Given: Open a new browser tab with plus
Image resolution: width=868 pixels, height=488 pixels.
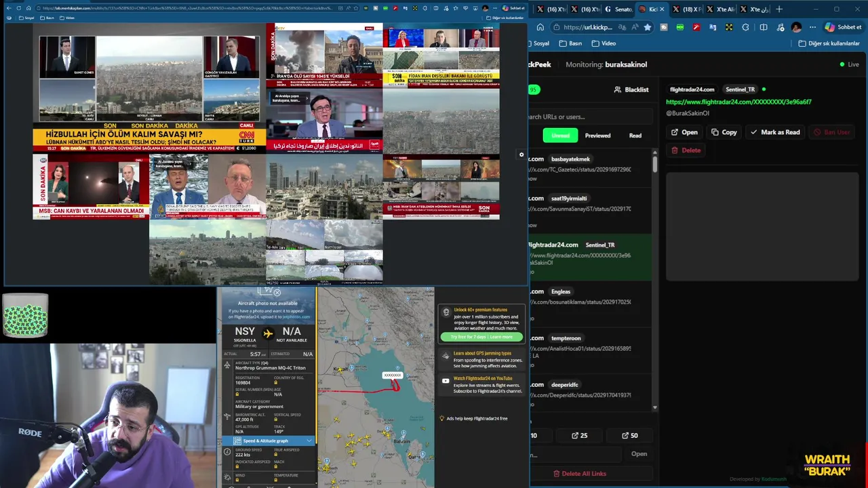Looking at the screenshot, I should point(779,9).
